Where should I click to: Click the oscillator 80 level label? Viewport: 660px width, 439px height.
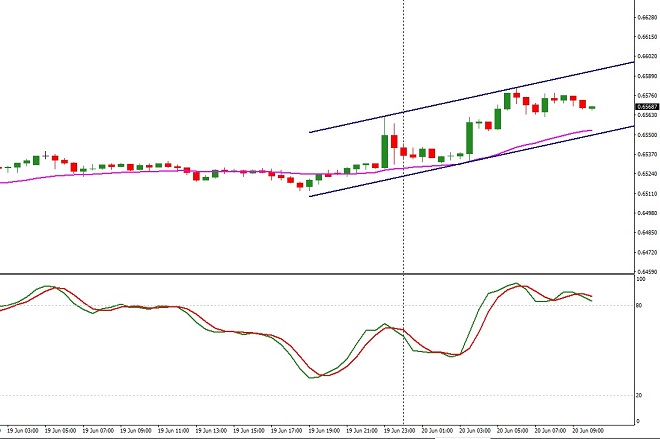[639, 306]
